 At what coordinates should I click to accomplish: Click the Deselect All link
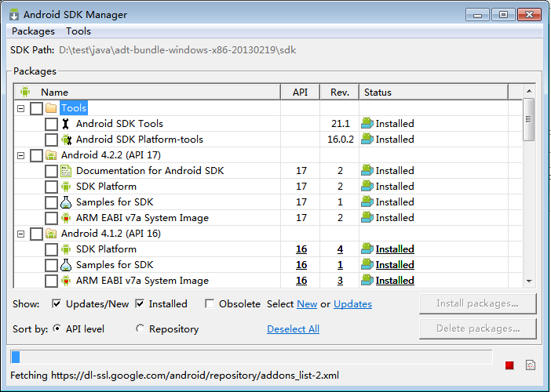point(293,328)
